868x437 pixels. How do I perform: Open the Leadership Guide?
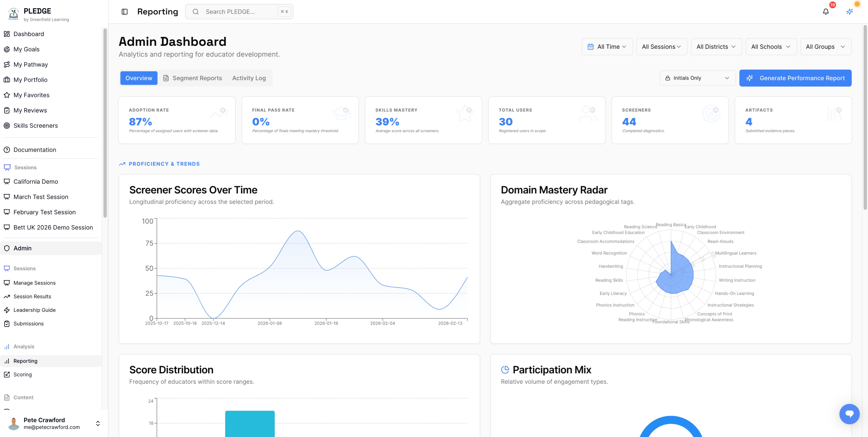coord(34,310)
